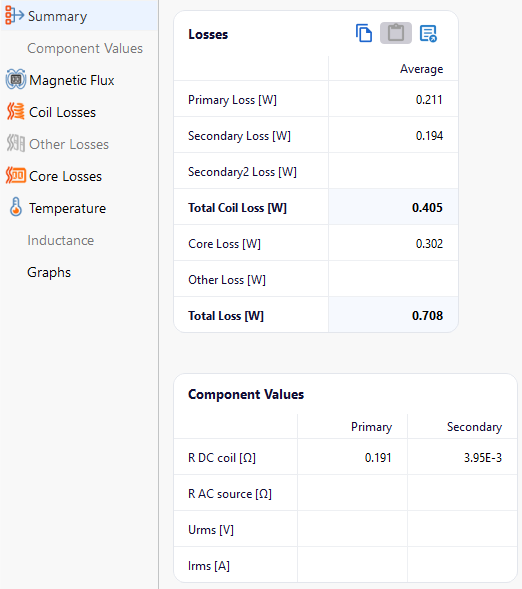The height and width of the screenshot is (589, 522).
Task: Open the Losses report export icon
Action: [x=428, y=33]
